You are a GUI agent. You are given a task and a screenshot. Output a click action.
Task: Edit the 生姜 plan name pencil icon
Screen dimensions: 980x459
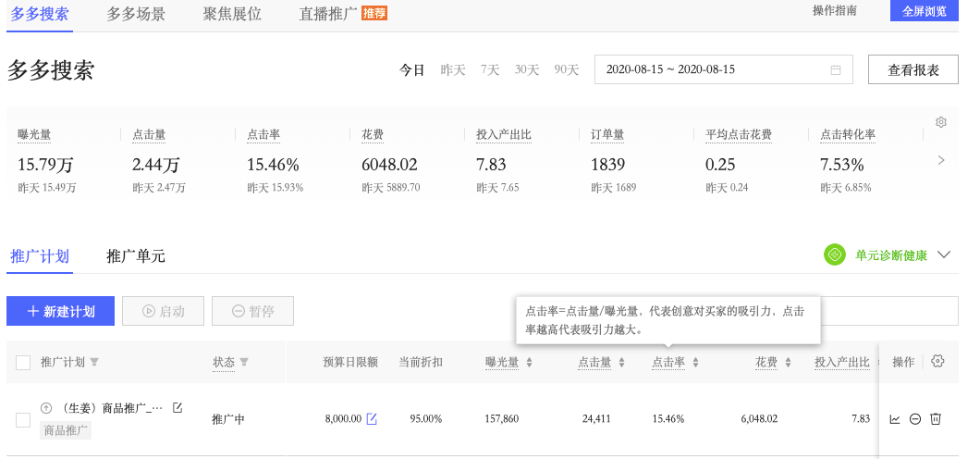pyautogui.click(x=178, y=408)
